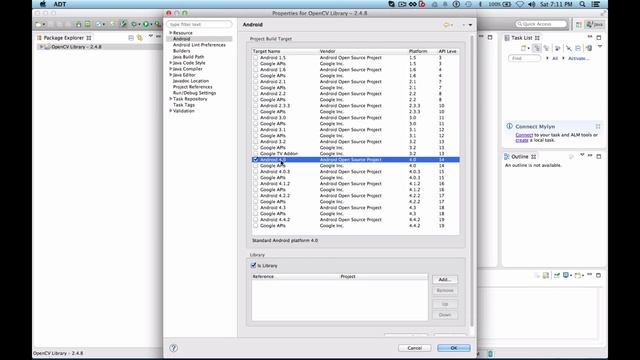The image size is (640, 360).
Task: Select Builders in the properties tree
Action: 181,51
